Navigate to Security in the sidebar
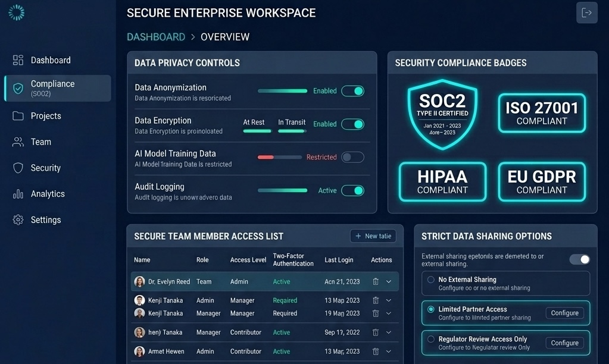Image resolution: width=609 pixels, height=364 pixels. point(58,168)
